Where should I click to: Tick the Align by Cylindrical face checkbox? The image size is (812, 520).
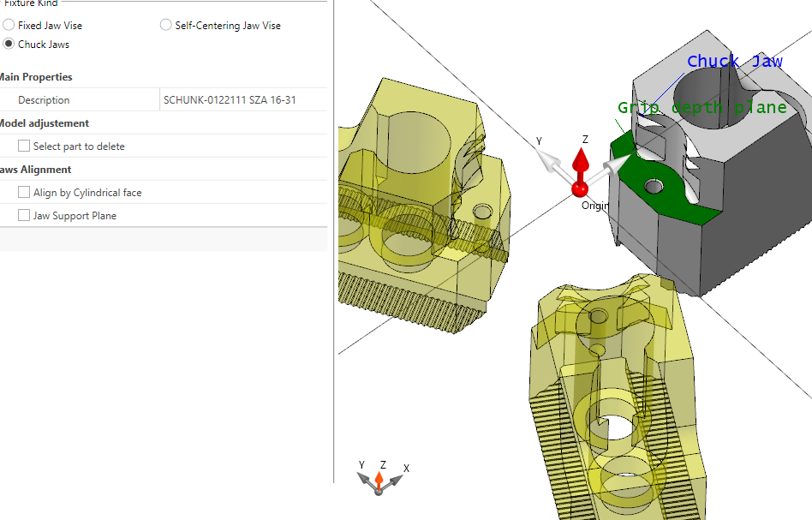[x=24, y=193]
